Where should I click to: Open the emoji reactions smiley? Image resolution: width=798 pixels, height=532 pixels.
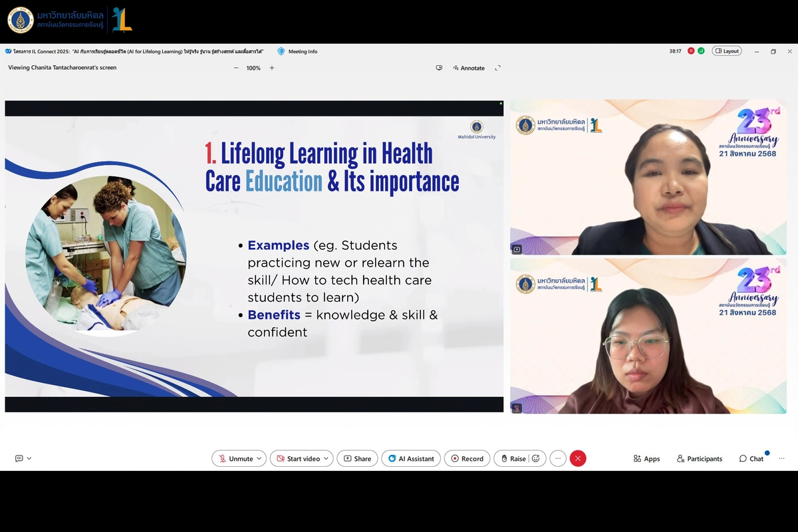click(537, 458)
